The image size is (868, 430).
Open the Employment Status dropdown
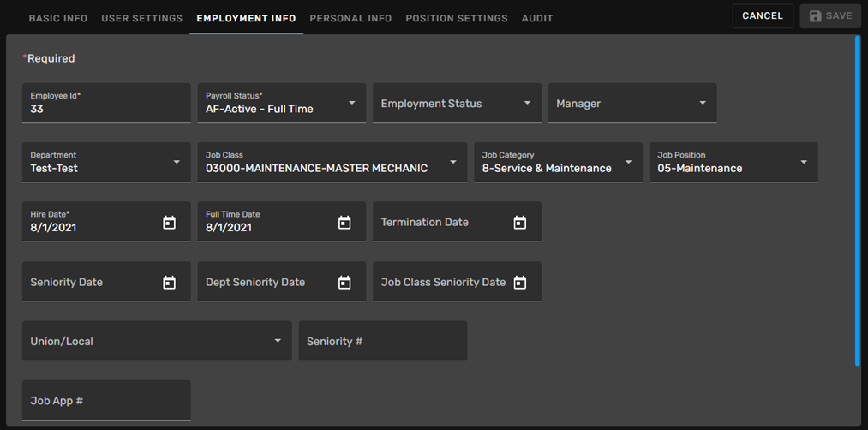tap(458, 103)
